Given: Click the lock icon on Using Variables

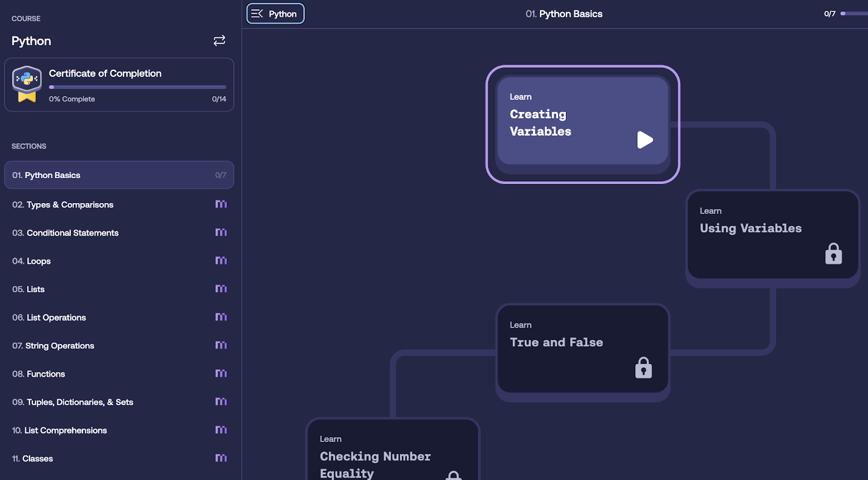Looking at the screenshot, I should [833, 254].
